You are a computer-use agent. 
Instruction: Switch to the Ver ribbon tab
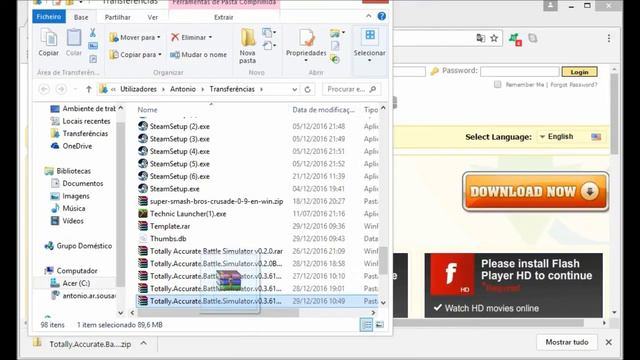(153, 17)
